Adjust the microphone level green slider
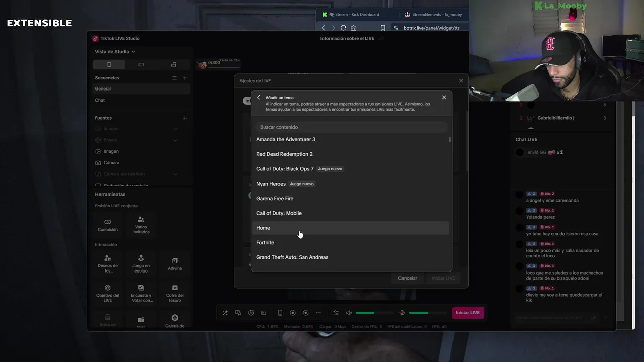 tap(428, 313)
